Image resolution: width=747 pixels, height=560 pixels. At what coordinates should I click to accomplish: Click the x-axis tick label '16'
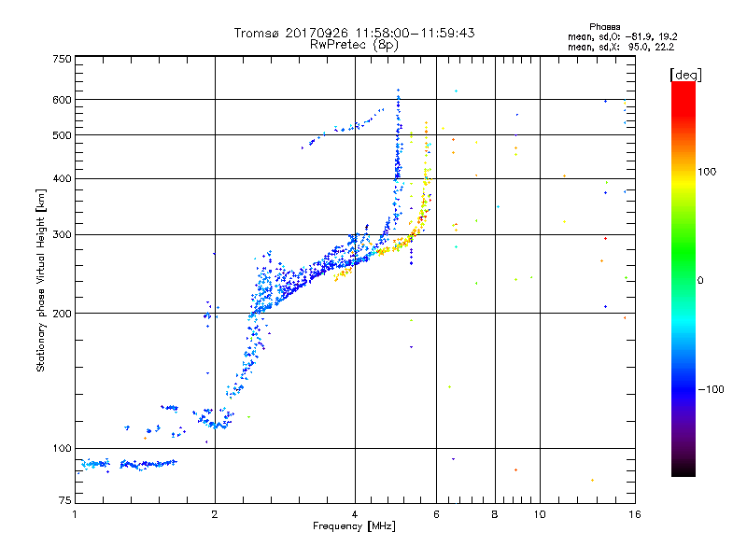click(635, 514)
